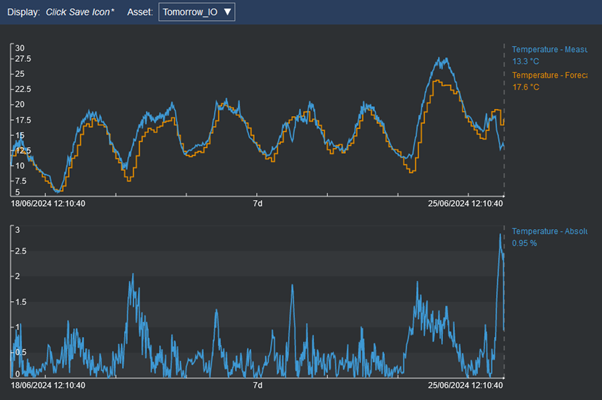Click the 0.95 % absolute error readout

[x=526, y=243]
